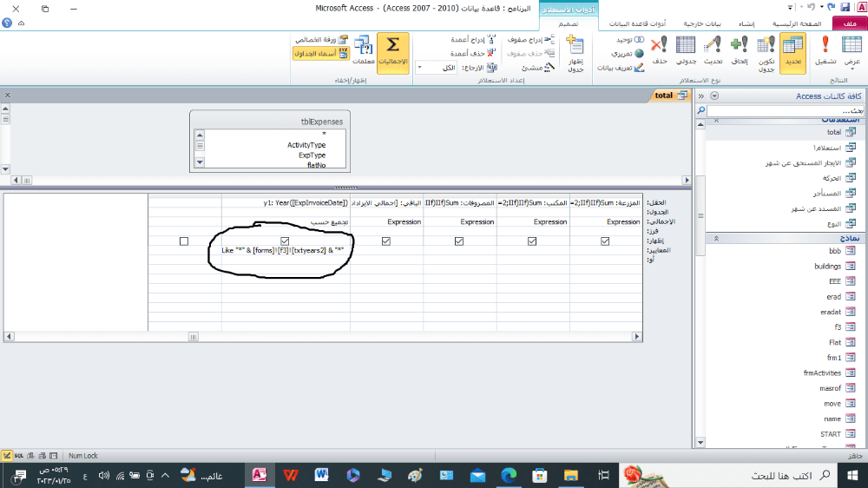
Task: Collapse the navigation pane with chevrons
Action: [x=700, y=96]
